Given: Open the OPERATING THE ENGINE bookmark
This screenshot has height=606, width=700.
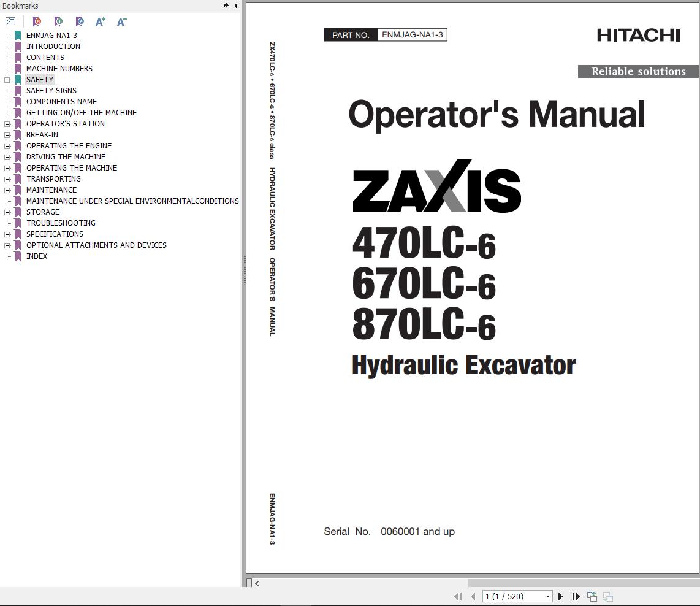Looking at the screenshot, I should coord(69,146).
